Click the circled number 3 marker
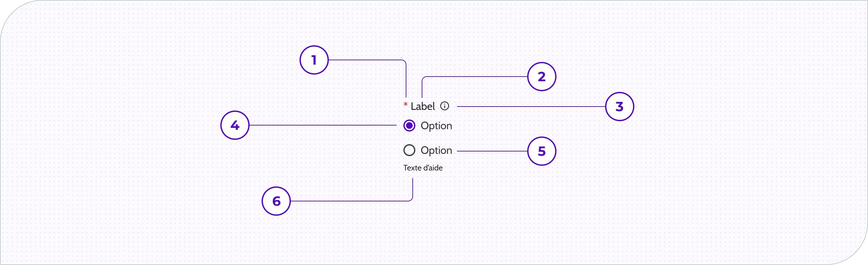 coord(619,107)
